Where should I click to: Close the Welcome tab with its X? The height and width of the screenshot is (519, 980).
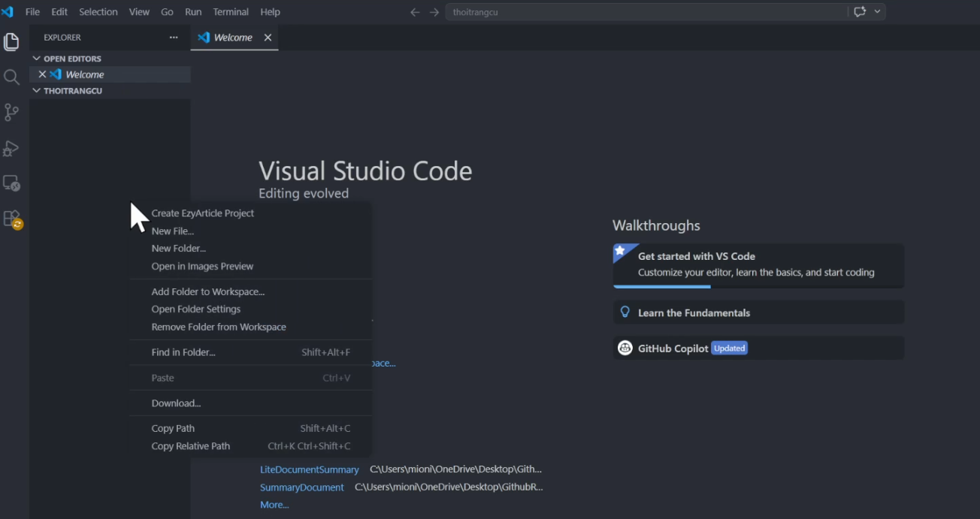click(x=268, y=38)
